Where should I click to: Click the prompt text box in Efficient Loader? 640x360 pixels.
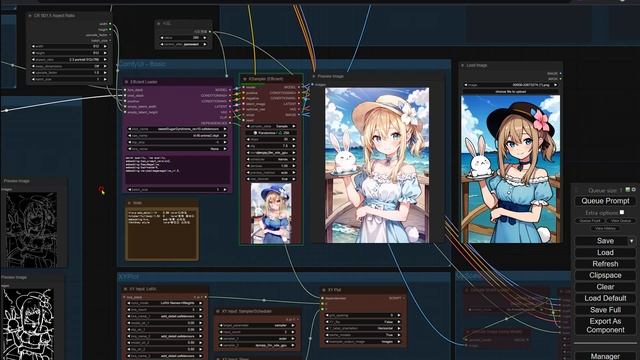pos(177,169)
